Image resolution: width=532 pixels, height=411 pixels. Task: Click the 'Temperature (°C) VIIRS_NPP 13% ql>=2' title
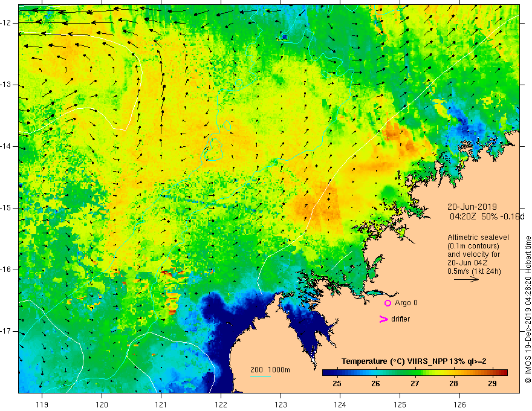click(x=414, y=361)
